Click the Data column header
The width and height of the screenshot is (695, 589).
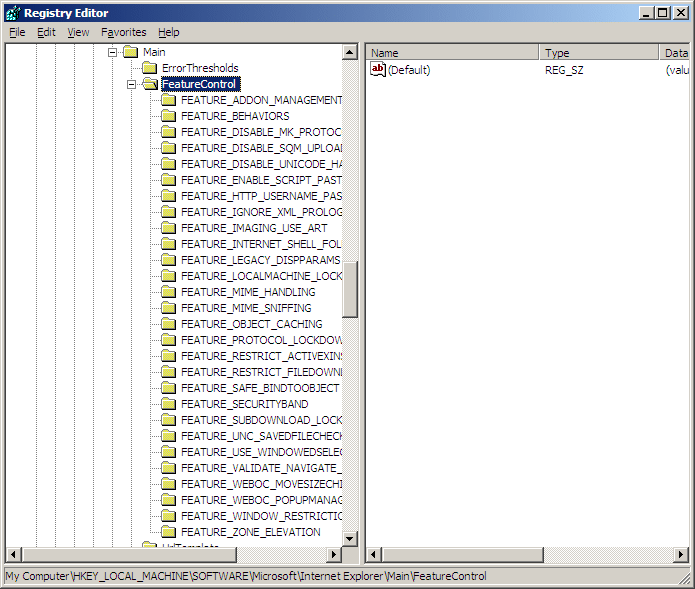(x=674, y=53)
